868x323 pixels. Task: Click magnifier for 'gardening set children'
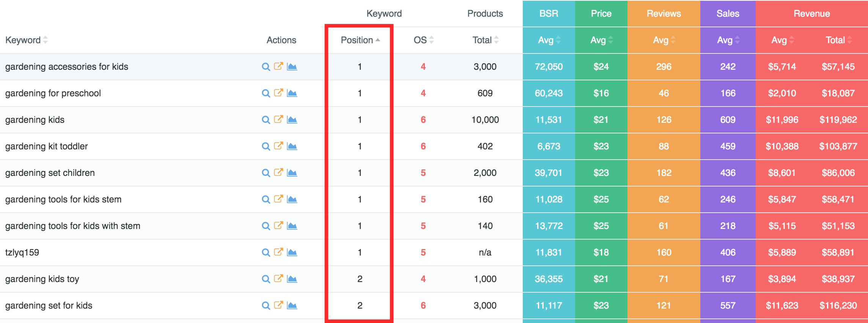(266, 173)
